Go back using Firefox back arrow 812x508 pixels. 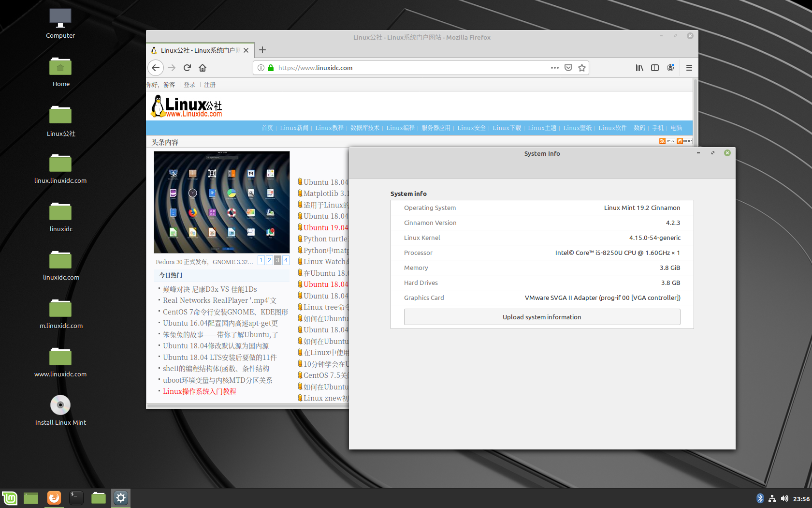[x=156, y=68]
